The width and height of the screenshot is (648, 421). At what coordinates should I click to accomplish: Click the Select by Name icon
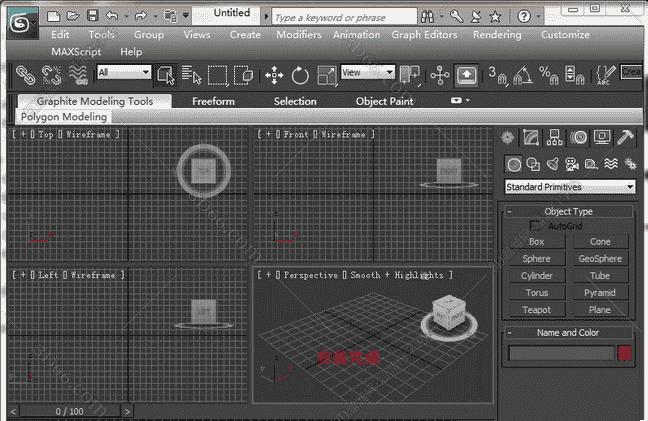pos(192,74)
